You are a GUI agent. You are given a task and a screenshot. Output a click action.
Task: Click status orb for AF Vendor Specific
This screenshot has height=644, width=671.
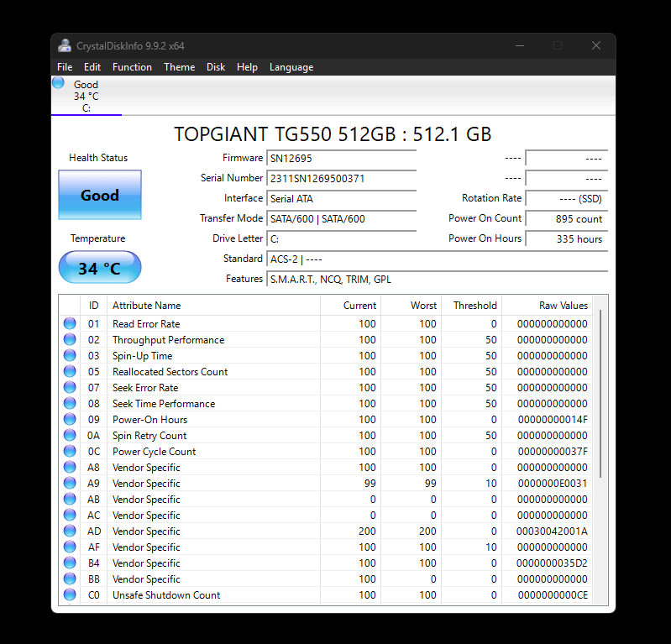[x=70, y=547]
